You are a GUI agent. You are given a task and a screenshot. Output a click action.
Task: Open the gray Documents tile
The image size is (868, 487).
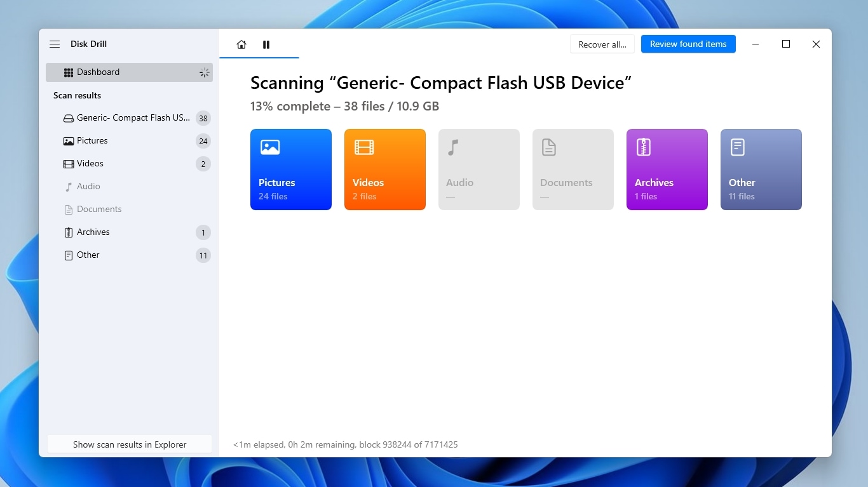pyautogui.click(x=573, y=170)
